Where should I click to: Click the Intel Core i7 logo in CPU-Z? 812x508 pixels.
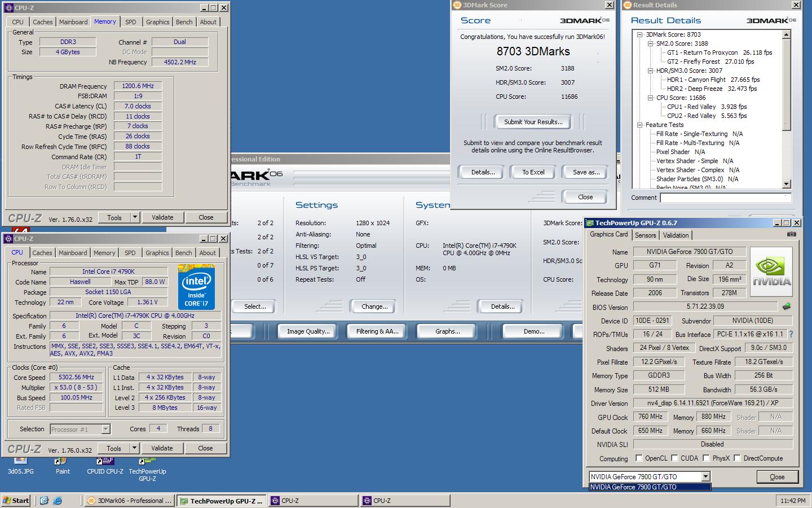click(196, 287)
